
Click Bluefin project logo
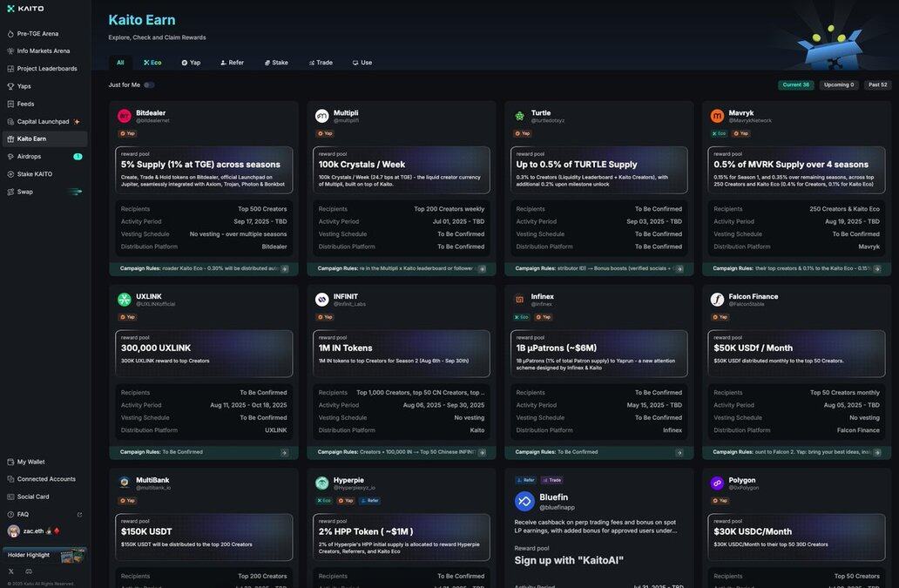(524, 502)
